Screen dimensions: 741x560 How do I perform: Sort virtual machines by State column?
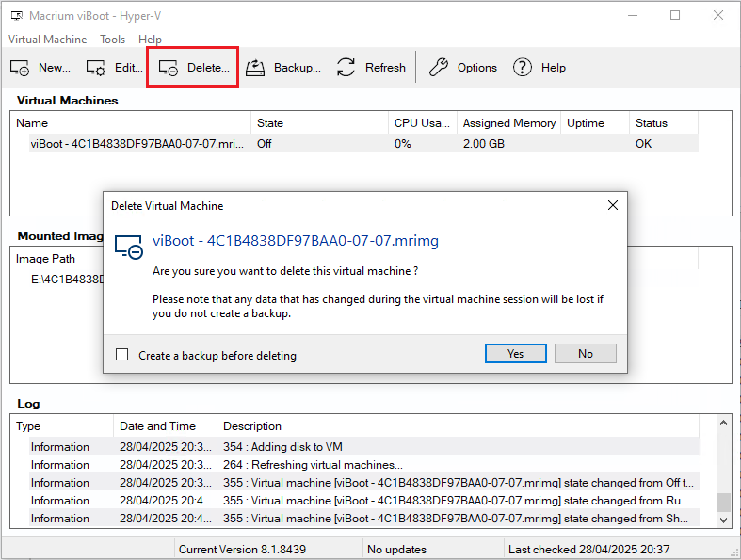click(x=270, y=123)
